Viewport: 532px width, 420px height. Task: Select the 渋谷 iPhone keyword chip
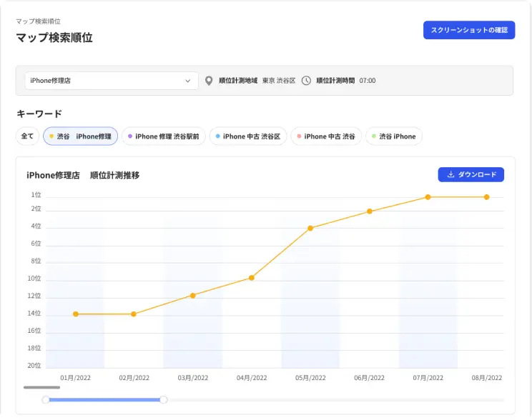tap(393, 136)
